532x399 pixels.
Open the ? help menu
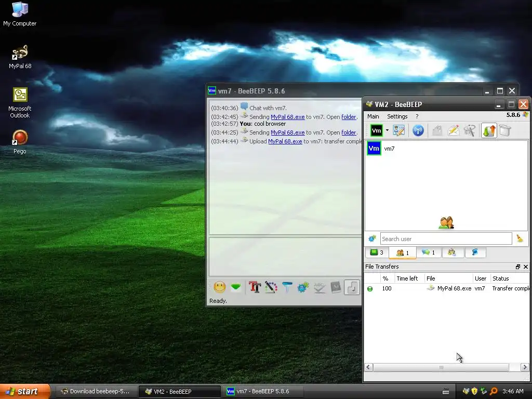(417, 116)
